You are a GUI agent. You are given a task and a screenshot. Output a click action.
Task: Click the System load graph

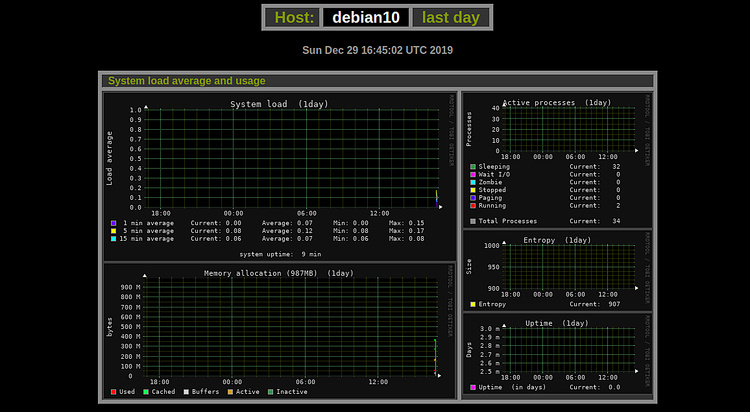pos(291,158)
